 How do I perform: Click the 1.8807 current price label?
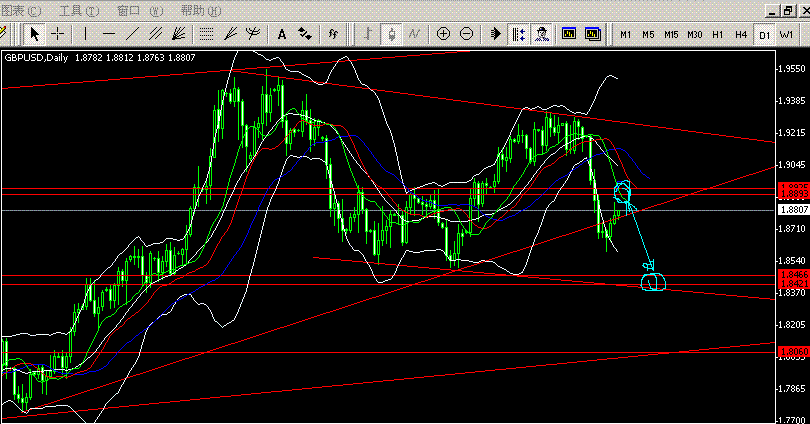(792, 210)
